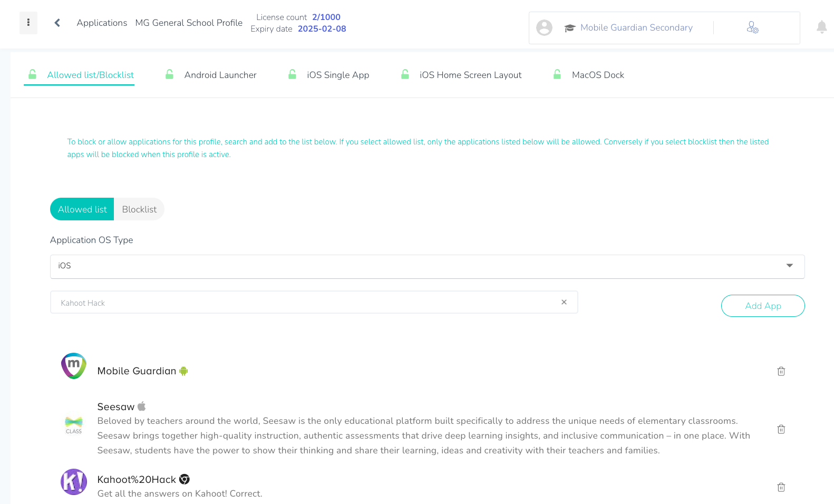Open the Android Launcher tab

tap(220, 75)
